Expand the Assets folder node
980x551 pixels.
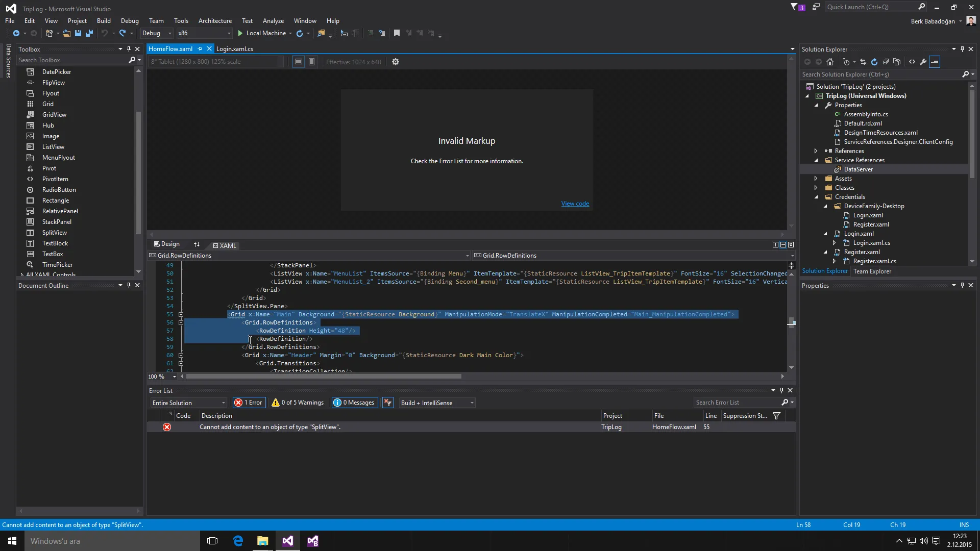pos(816,179)
